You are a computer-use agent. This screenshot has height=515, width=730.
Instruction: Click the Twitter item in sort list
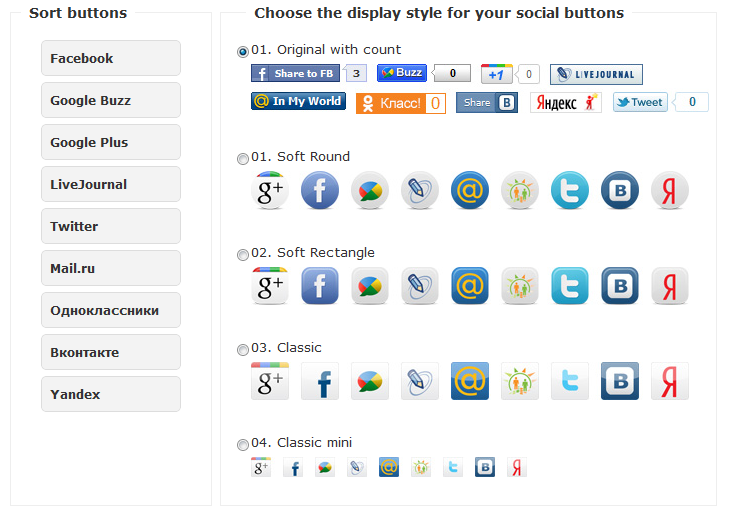111,226
